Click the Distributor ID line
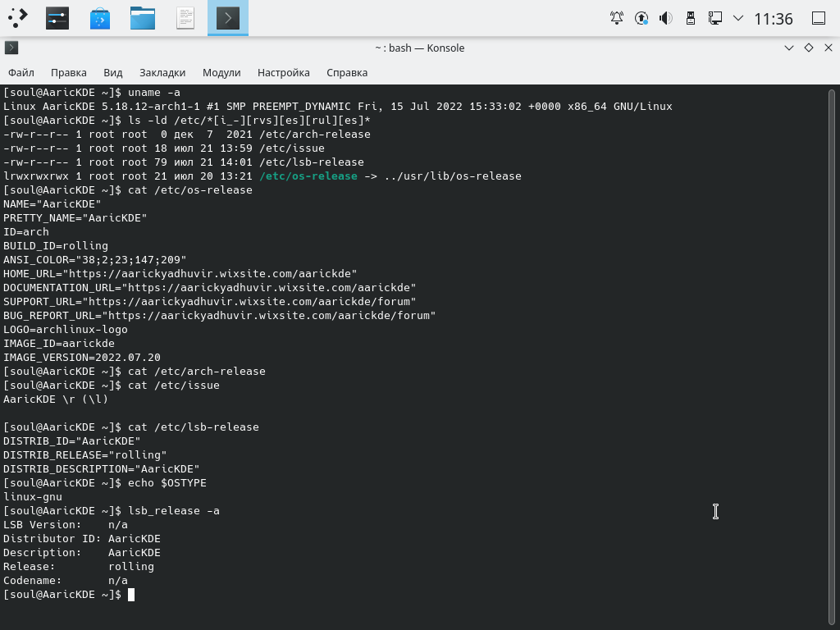Image resolution: width=840 pixels, height=630 pixels. (82, 538)
